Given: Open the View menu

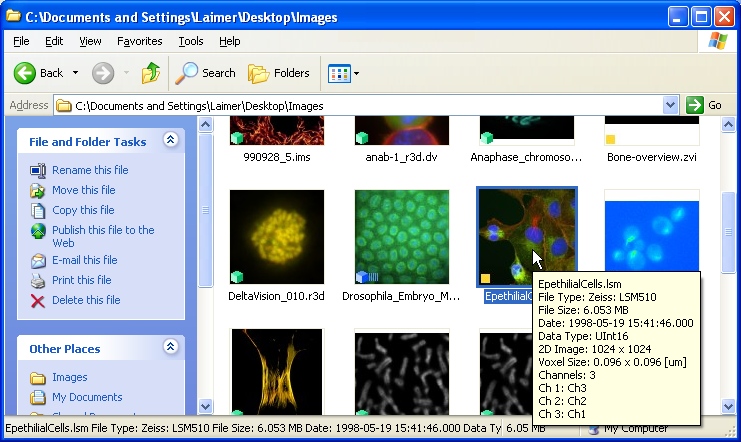Looking at the screenshot, I should pos(90,42).
